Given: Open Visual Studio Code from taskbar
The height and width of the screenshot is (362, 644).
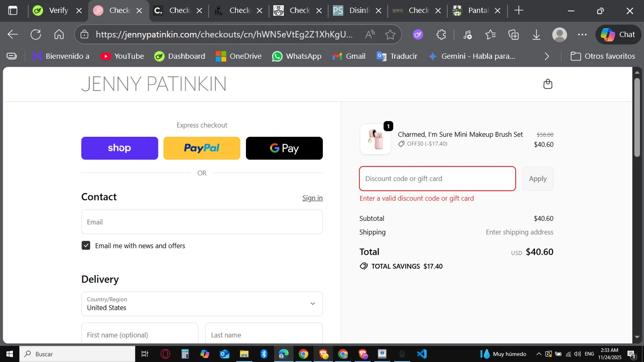Looking at the screenshot, I should (x=422, y=354).
